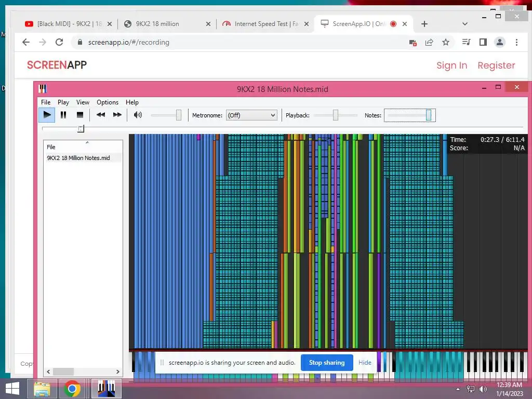The height and width of the screenshot is (399, 532).
Task: Skip backward with the rewind icon
Action: [x=100, y=115]
